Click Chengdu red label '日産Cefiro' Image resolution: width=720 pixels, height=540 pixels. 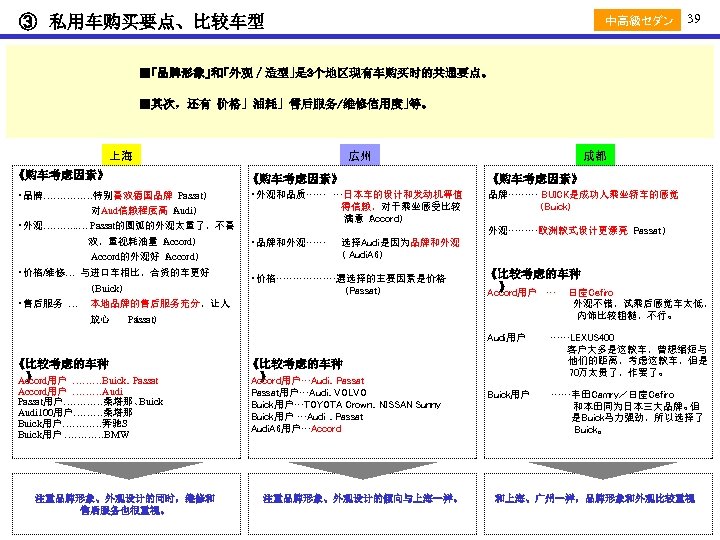click(x=591, y=292)
